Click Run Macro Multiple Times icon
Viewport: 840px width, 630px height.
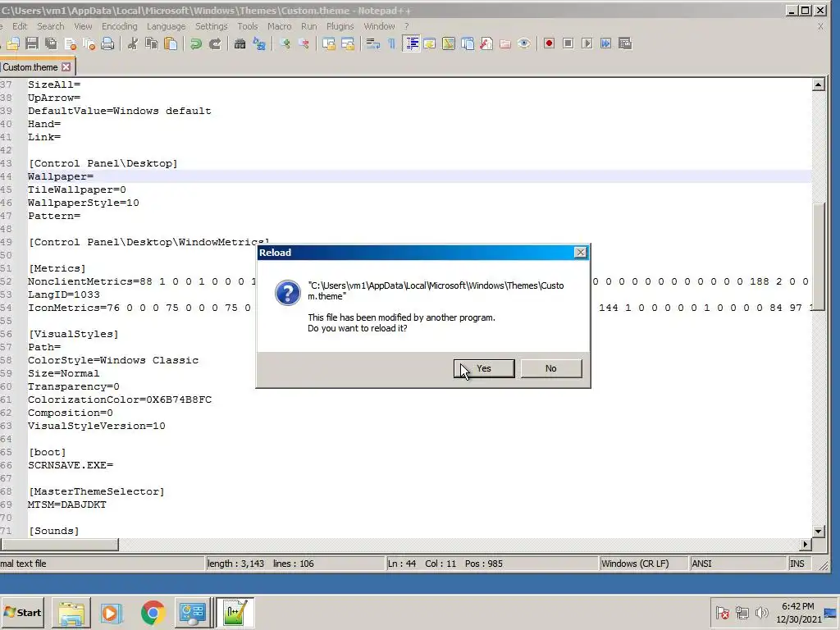(606, 44)
